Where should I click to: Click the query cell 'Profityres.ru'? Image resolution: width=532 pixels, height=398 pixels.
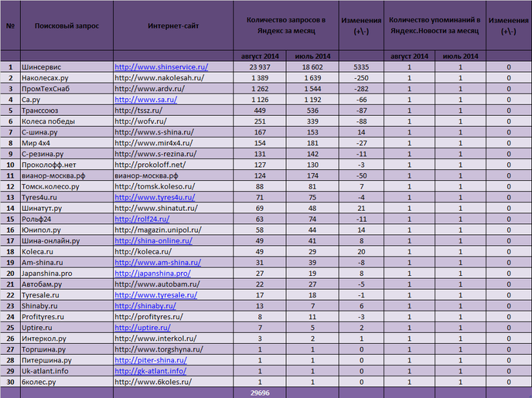pyautogui.click(x=66, y=317)
